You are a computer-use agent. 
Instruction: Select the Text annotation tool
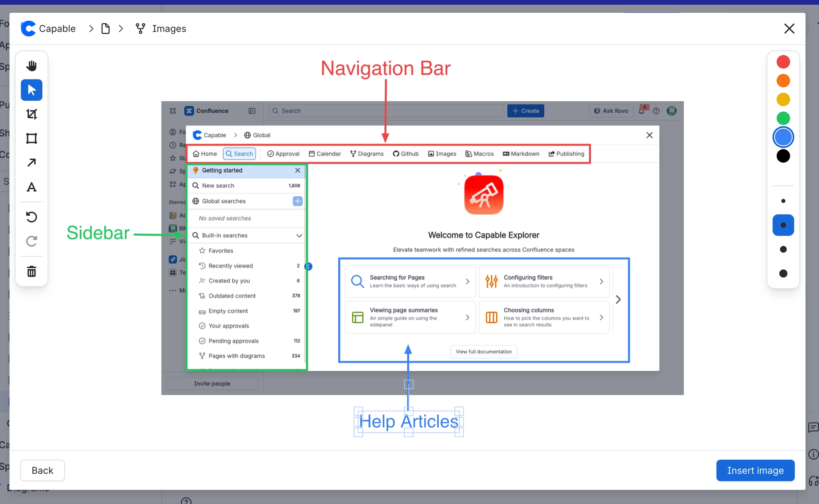click(x=32, y=187)
